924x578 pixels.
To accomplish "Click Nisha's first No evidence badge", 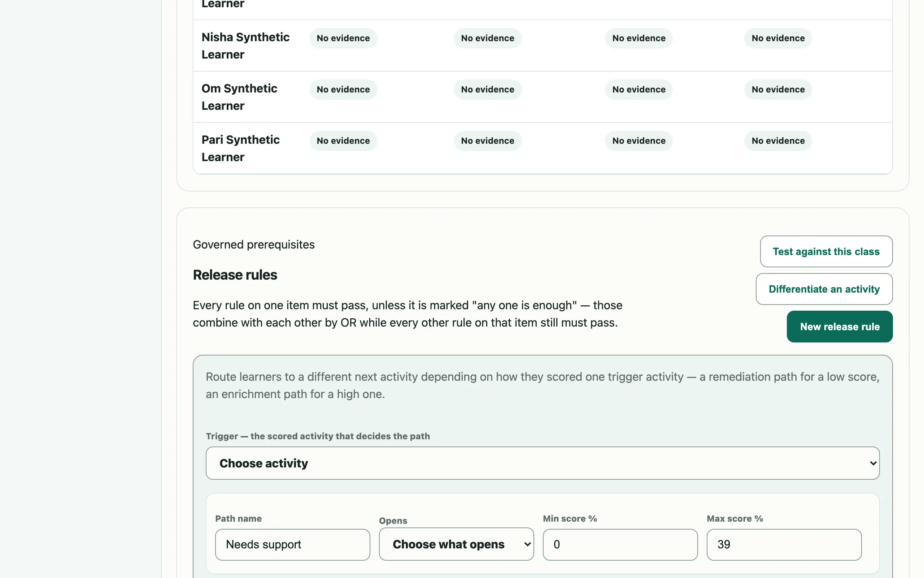I will (343, 38).
